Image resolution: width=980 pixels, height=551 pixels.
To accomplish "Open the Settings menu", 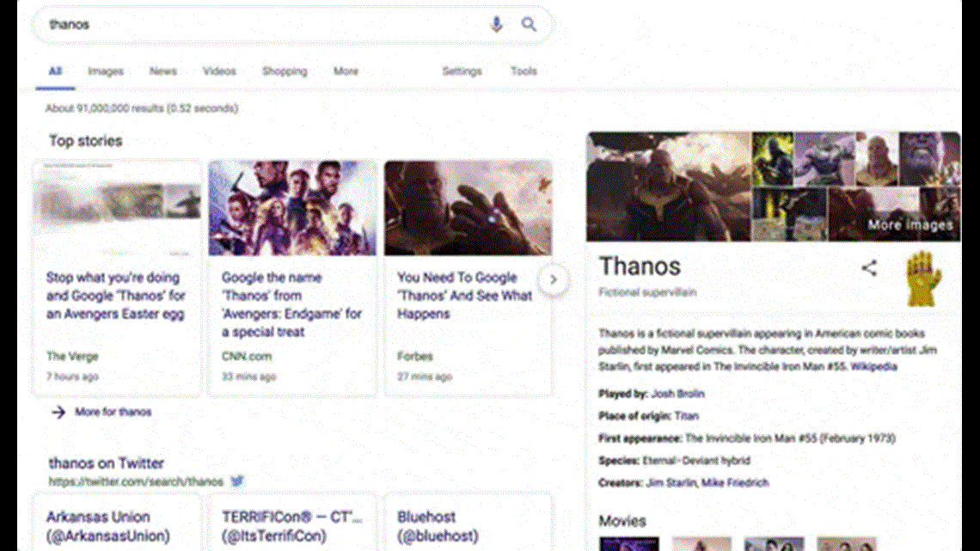I will tap(462, 71).
